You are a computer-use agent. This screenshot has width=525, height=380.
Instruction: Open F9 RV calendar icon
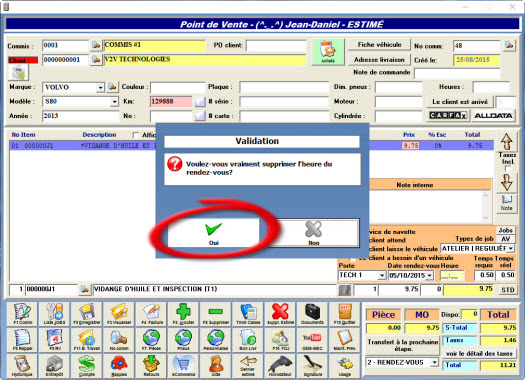(54, 340)
